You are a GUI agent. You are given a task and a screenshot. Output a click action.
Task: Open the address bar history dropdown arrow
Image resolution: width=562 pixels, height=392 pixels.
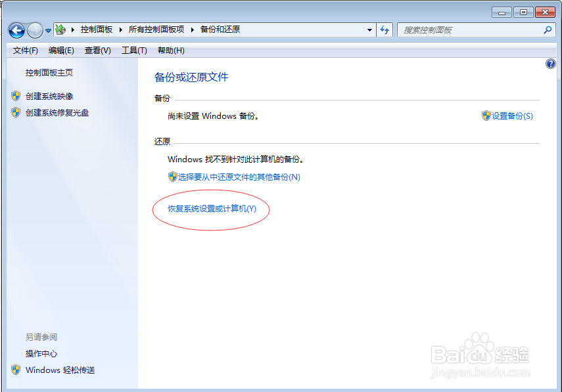coord(370,30)
